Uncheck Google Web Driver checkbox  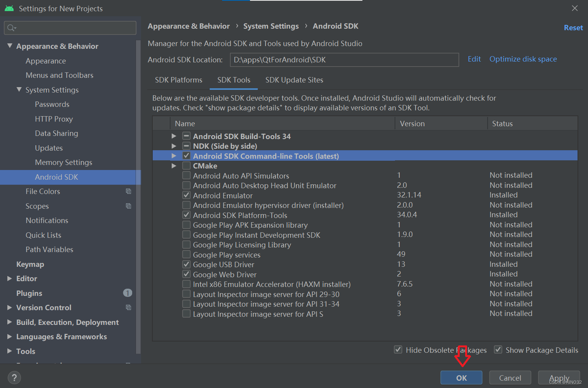(x=186, y=274)
